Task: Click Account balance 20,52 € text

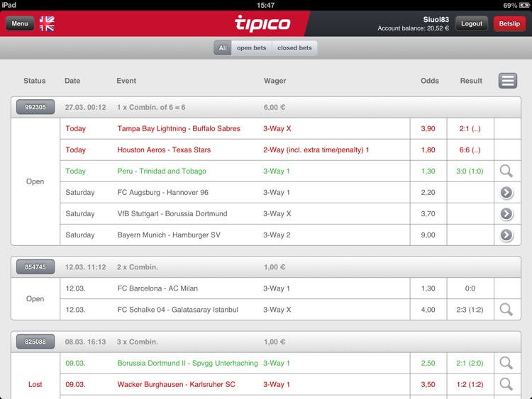Action: (x=414, y=28)
